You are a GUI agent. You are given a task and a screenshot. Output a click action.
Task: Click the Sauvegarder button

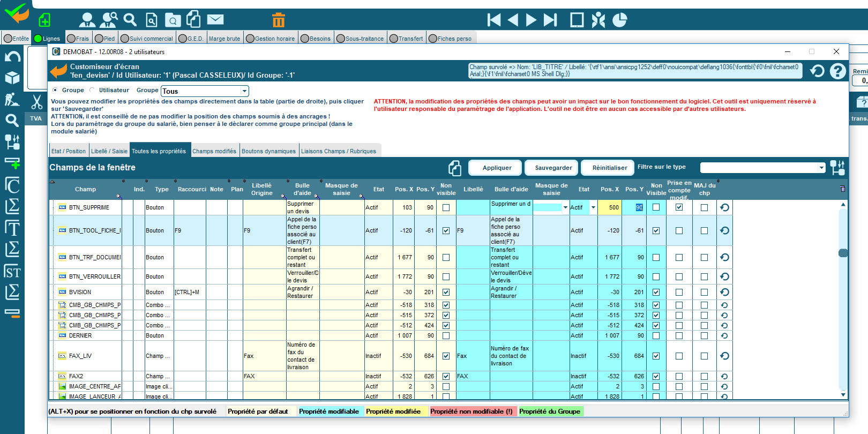[553, 168]
